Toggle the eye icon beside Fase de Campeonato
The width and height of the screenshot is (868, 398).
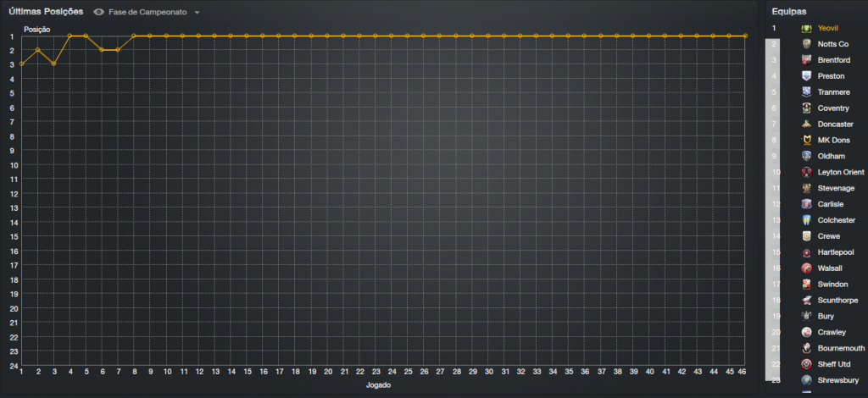(x=99, y=13)
